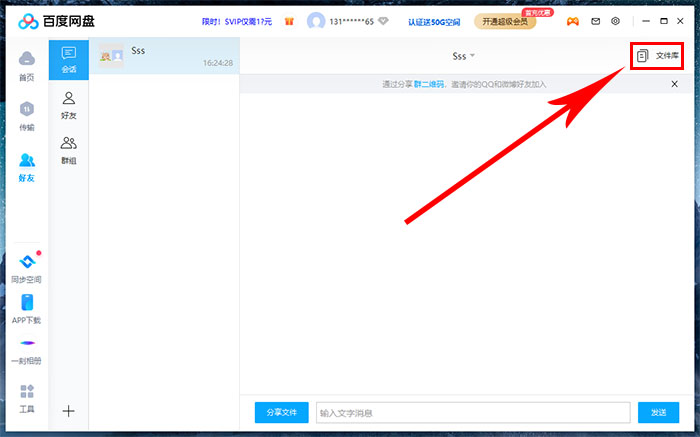
Task: Focus the 输入文字消息 message input field
Action: (x=473, y=412)
